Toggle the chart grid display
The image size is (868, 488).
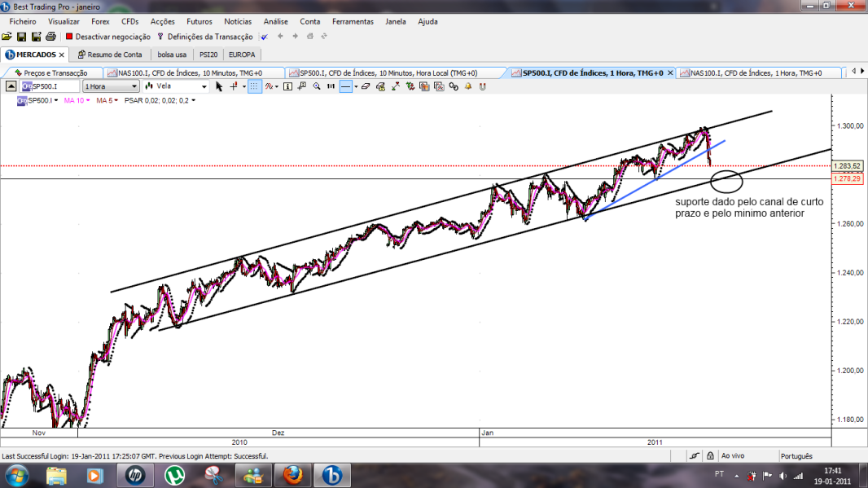(254, 86)
